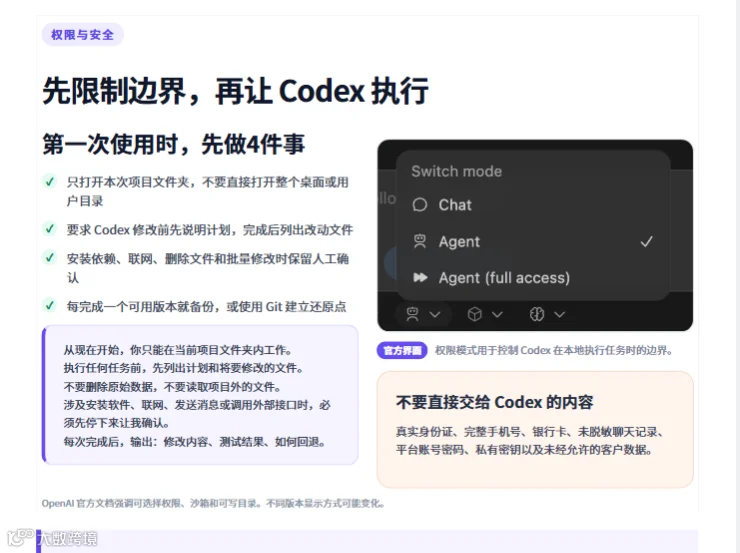This screenshot has width=740, height=553.
Task: Click the 权限与安全 tag
Action: tap(83, 34)
